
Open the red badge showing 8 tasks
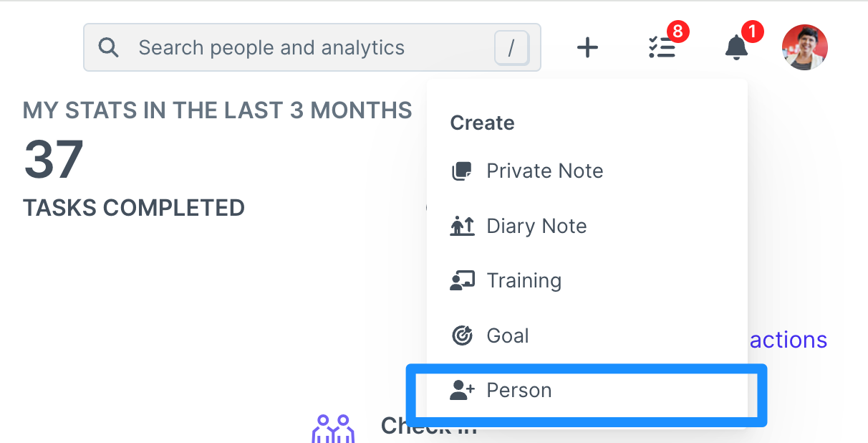coord(680,32)
